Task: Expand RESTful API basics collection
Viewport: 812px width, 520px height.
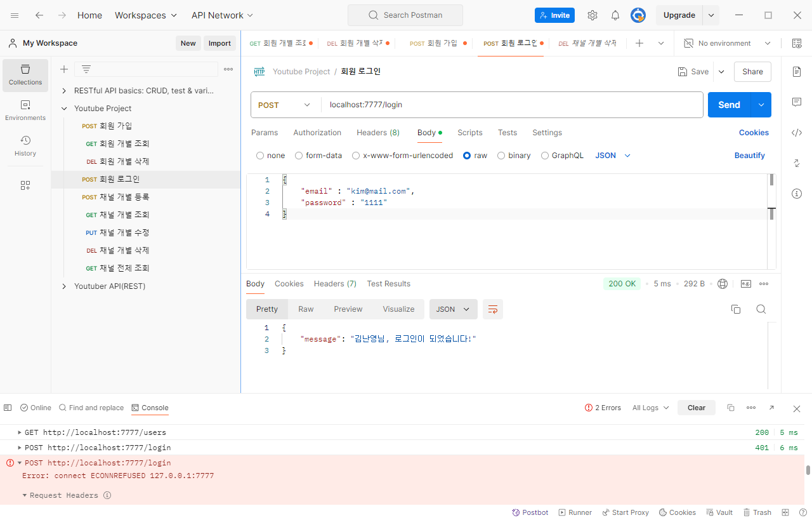Action: [x=64, y=91]
